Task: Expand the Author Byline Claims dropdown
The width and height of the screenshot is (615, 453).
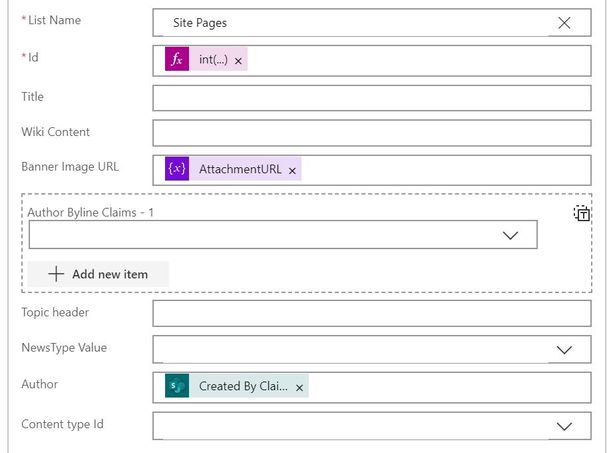Action: click(510, 235)
